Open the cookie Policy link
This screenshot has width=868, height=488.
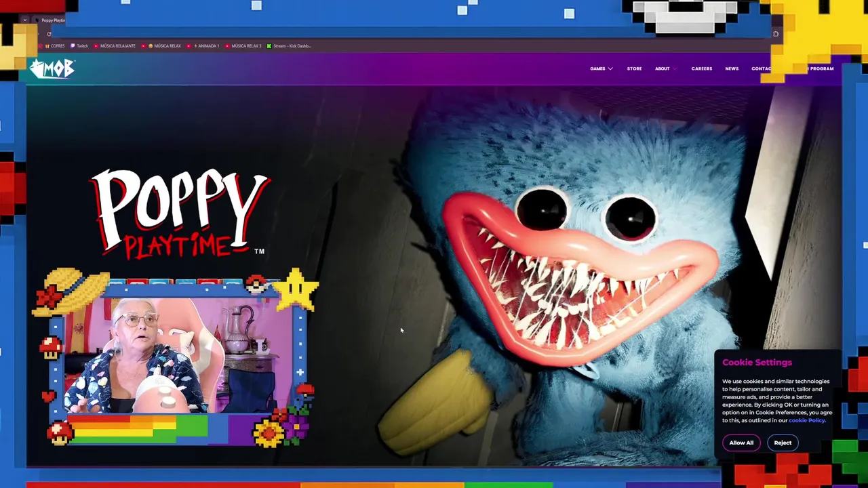806,420
